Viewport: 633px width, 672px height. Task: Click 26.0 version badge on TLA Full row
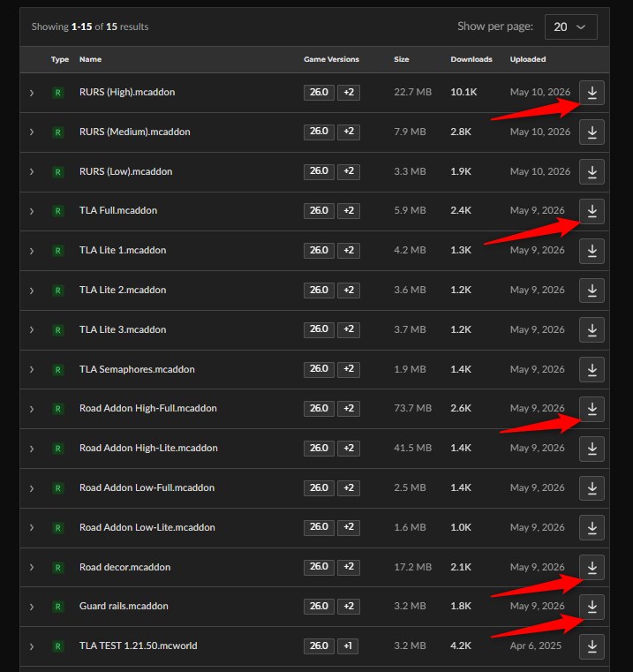click(x=319, y=211)
